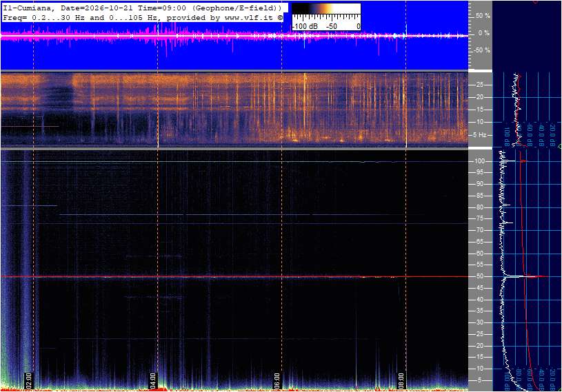562x392 pixels.
Task: Click the 'Time=09:00' header text
Action: 161,8
